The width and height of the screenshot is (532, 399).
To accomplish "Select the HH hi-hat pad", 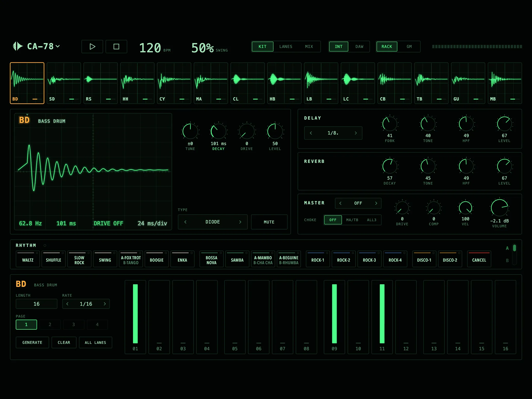I will coord(137,83).
